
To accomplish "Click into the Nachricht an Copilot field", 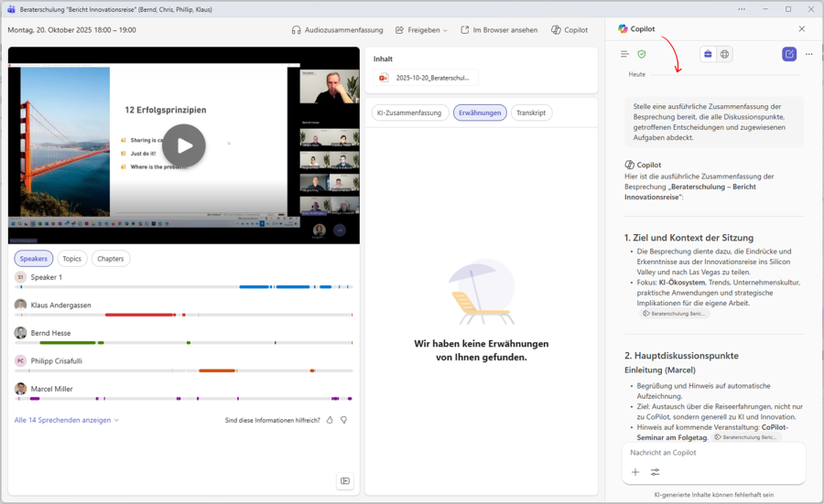I will point(713,453).
